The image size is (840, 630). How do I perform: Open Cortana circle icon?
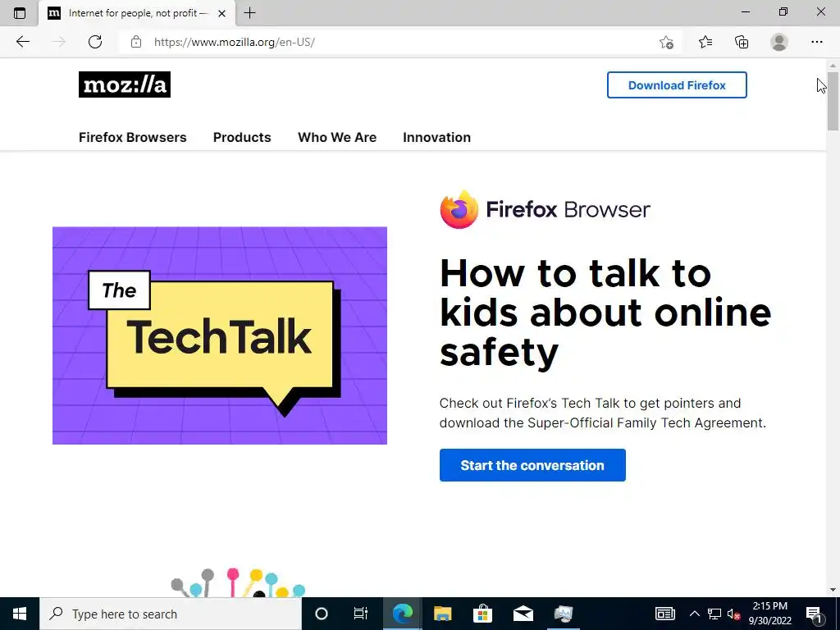(x=322, y=614)
